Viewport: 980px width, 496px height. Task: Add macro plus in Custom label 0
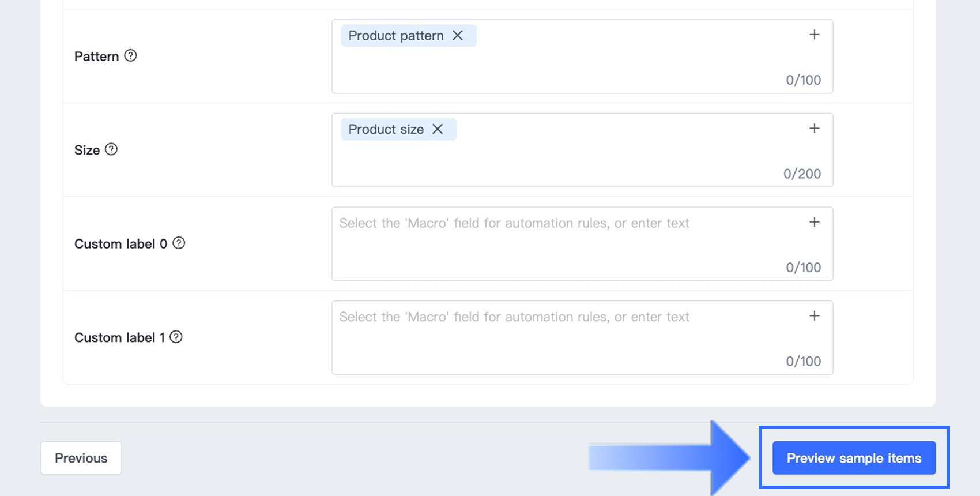tap(814, 222)
